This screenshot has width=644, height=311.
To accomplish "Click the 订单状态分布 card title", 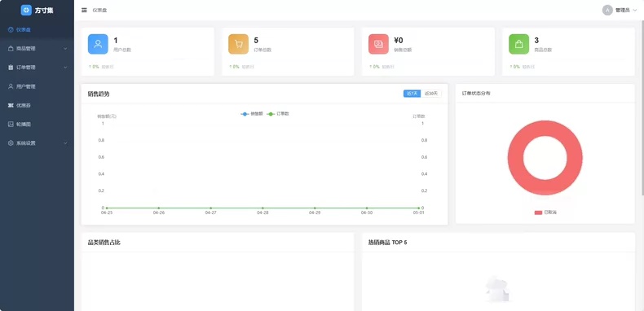I will (x=476, y=94).
